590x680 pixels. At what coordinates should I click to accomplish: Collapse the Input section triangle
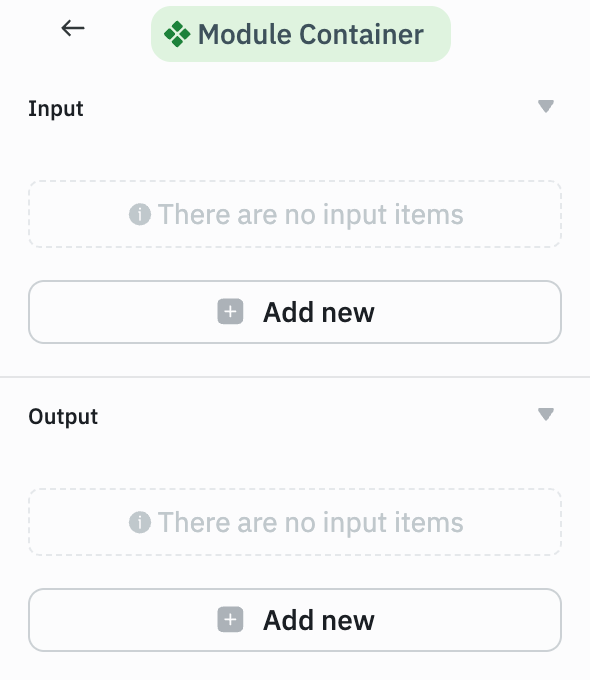546,106
